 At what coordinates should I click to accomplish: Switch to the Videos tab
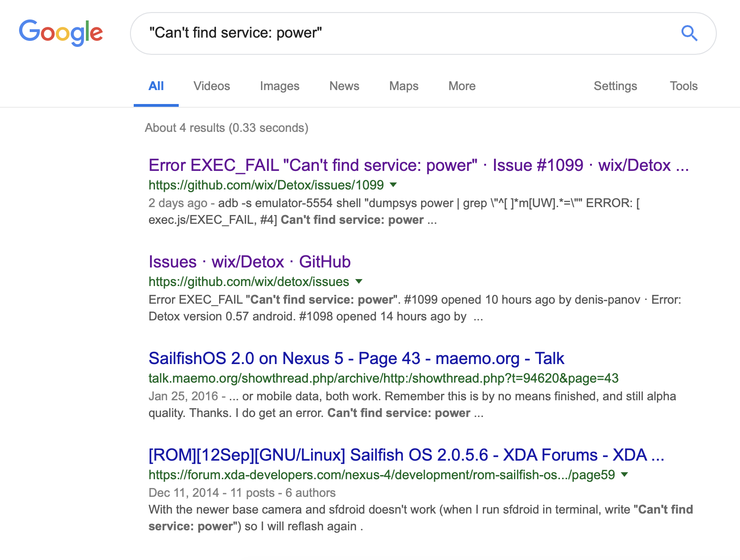click(x=211, y=86)
